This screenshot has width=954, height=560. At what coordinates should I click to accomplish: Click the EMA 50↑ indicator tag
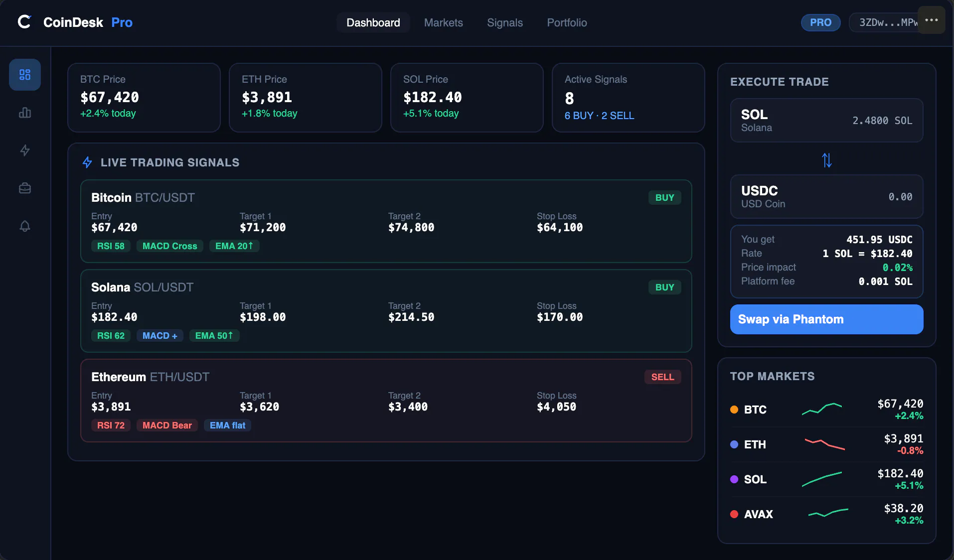pyautogui.click(x=214, y=336)
